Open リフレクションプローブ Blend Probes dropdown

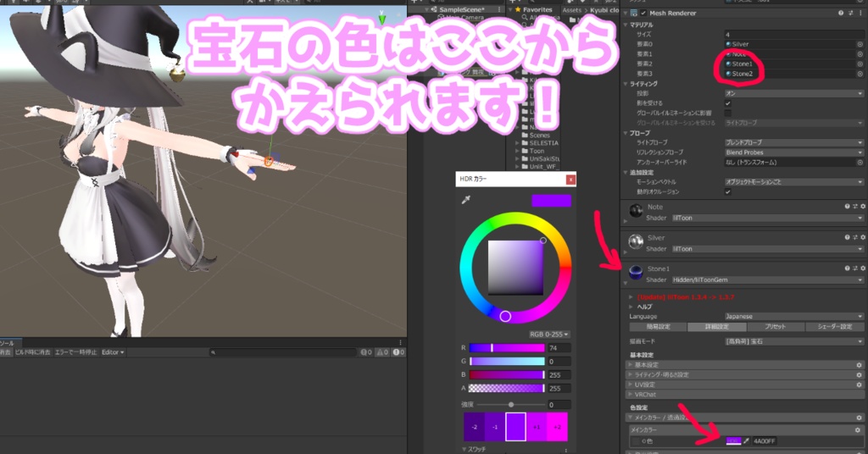pyautogui.click(x=793, y=152)
